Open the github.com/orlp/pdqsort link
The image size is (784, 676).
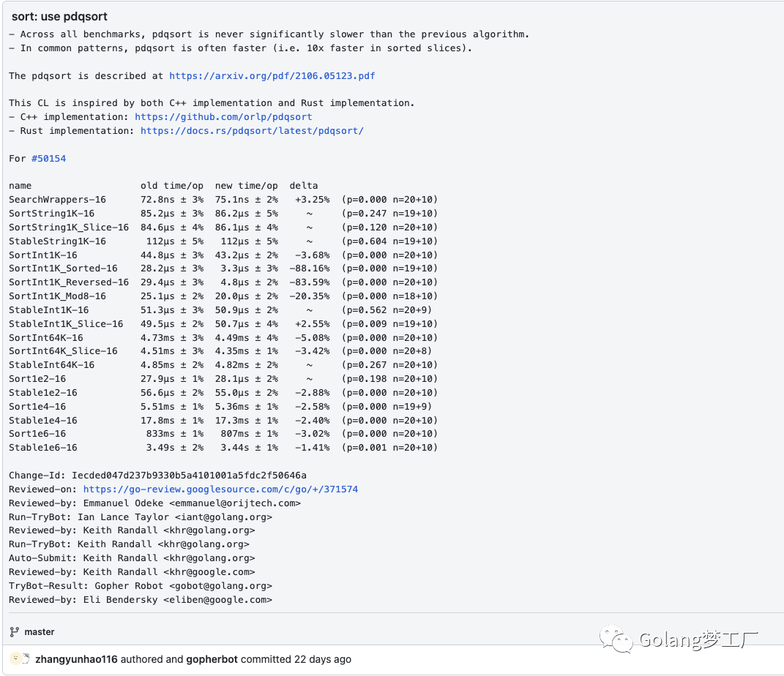point(223,117)
